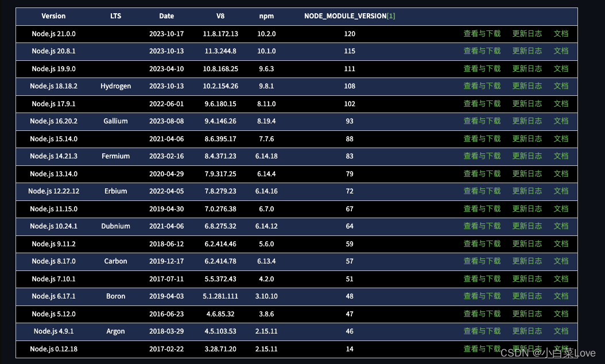The height and width of the screenshot is (364, 605).
Task: Open 文档 for Node.js 18.18.2
Action: pyautogui.click(x=561, y=86)
